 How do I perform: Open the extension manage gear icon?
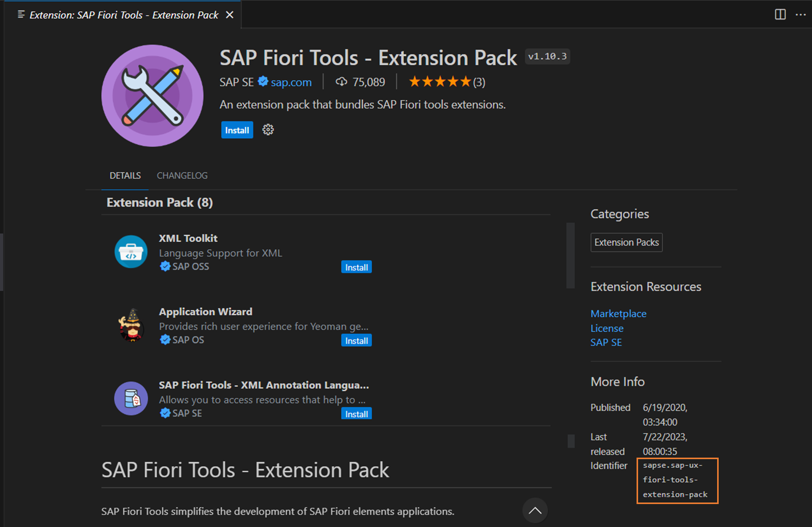pyautogui.click(x=268, y=130)
